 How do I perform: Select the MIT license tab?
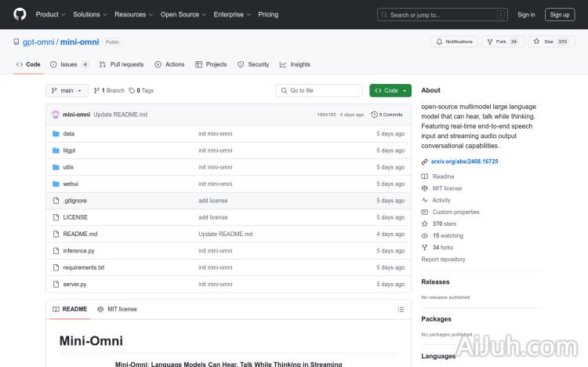click(117, 309)
